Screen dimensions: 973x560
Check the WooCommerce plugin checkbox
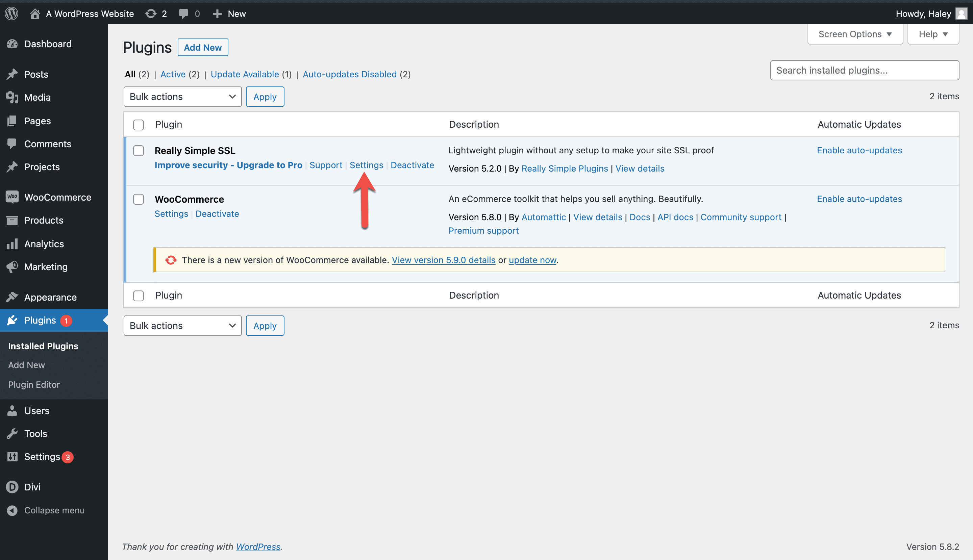tap(139, 199)
